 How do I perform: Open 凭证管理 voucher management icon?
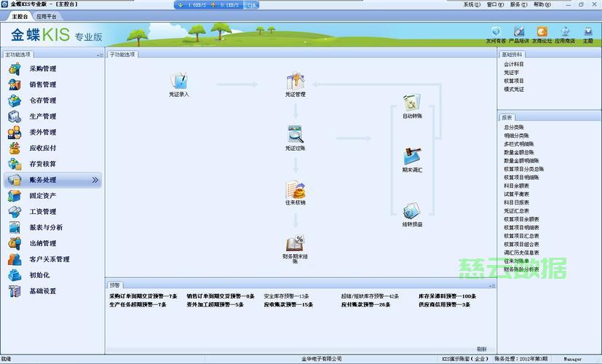(296, 81)
